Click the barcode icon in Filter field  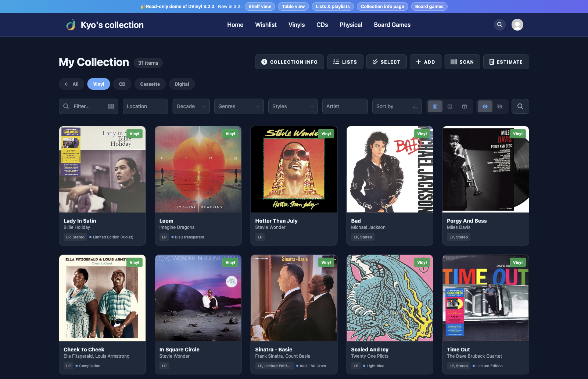coord(111,106)
